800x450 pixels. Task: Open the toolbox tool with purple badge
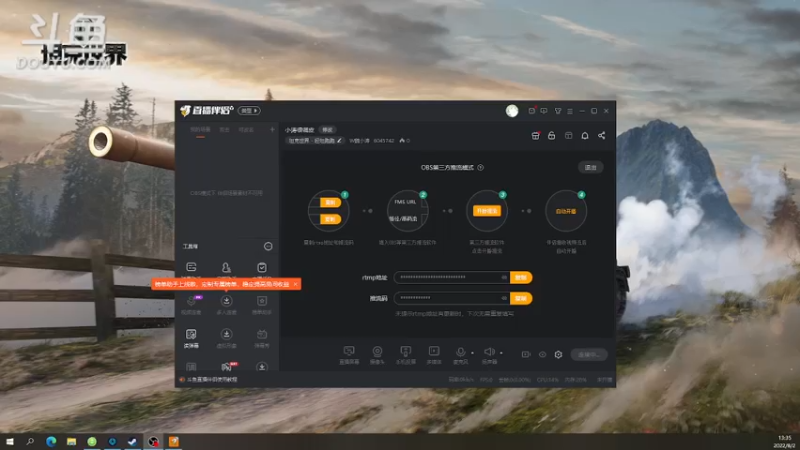tap(191, 304)
